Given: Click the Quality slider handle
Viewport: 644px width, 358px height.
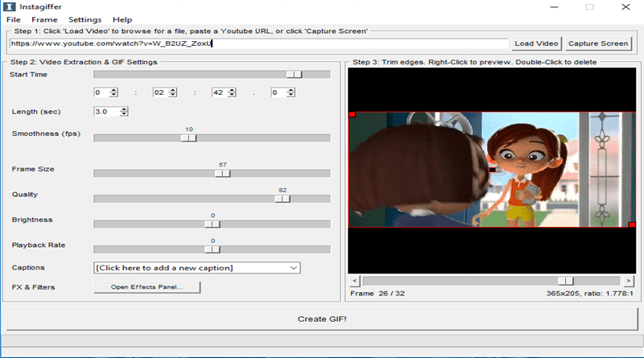Looking at the screenshot, I should tap(283, 199).
